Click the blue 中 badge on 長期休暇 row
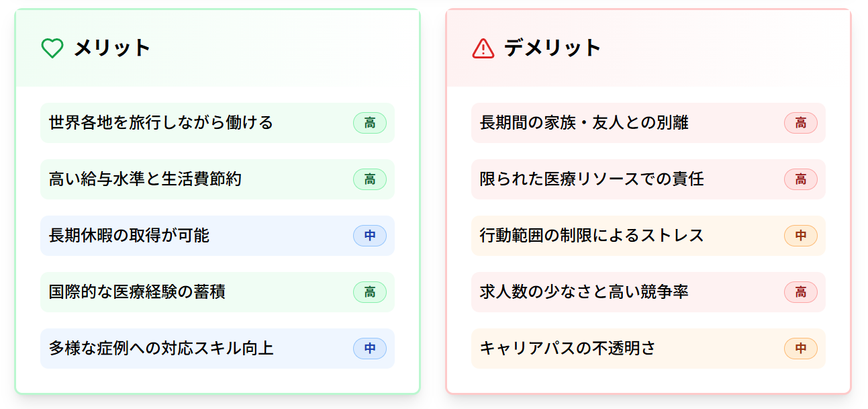The image size is (868, 409). pos(370,236)
